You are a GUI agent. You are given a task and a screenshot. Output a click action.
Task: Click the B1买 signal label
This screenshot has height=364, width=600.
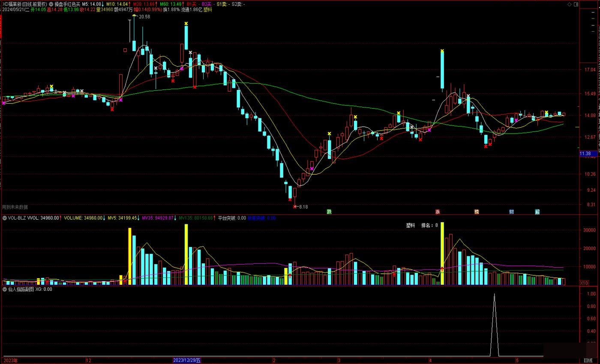pyautogui.click(x=193, y=4)
